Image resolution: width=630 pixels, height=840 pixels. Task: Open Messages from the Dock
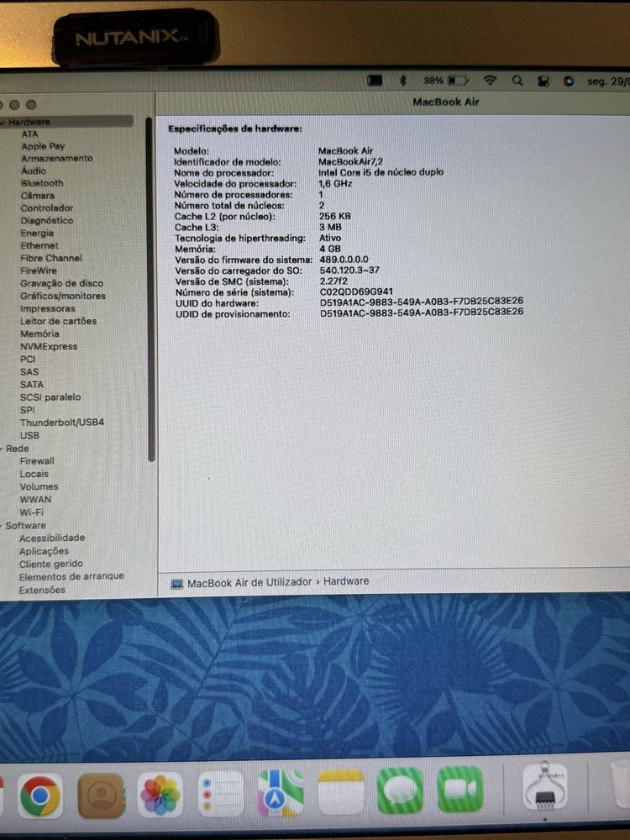[x=400, y=790]
